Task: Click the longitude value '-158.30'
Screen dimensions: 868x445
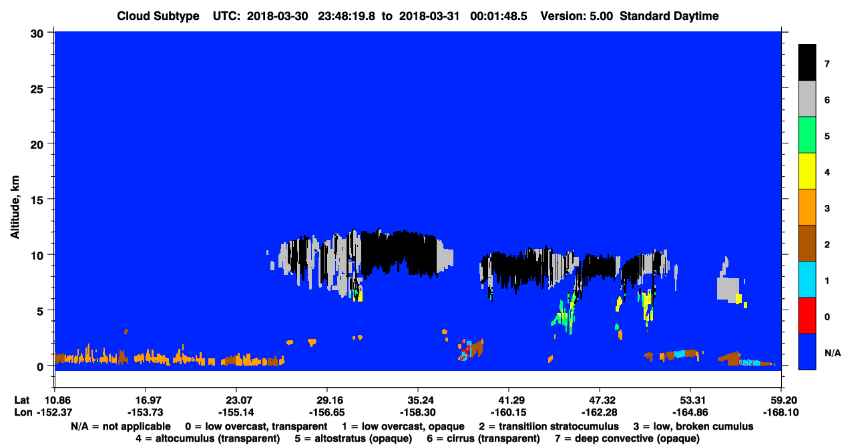Action: pos(418,412)
